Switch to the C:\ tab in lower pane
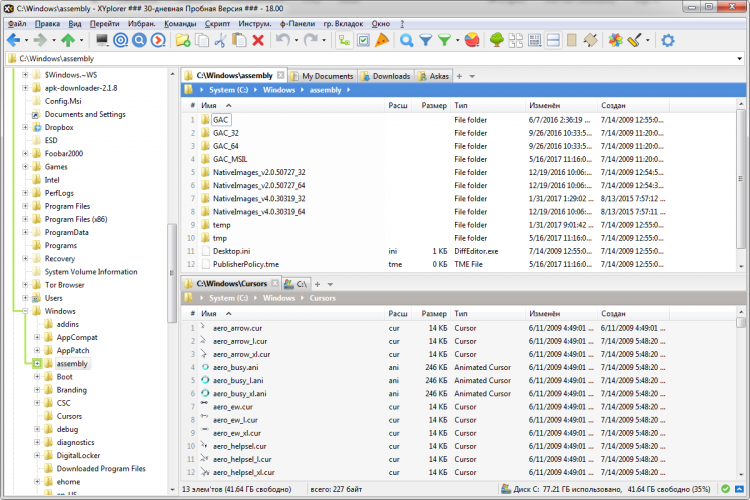Image resolution: width=750 pixels, height=500 pixels. point(296,284)
